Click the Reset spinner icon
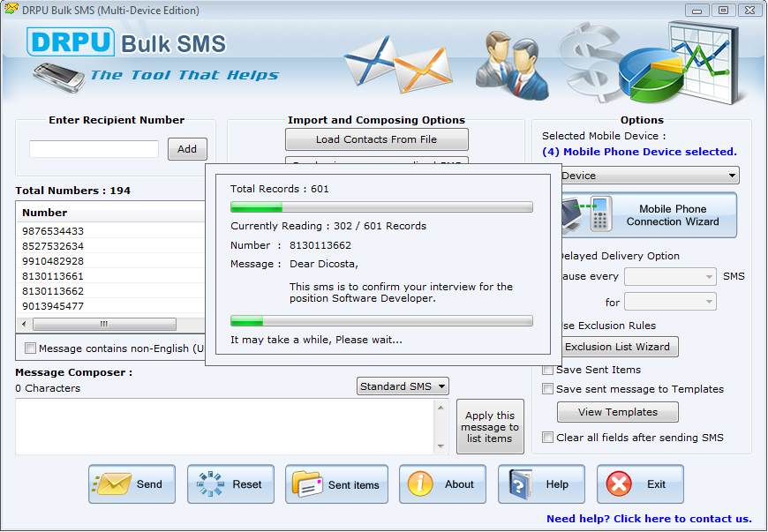 click(x=210, y=484)
